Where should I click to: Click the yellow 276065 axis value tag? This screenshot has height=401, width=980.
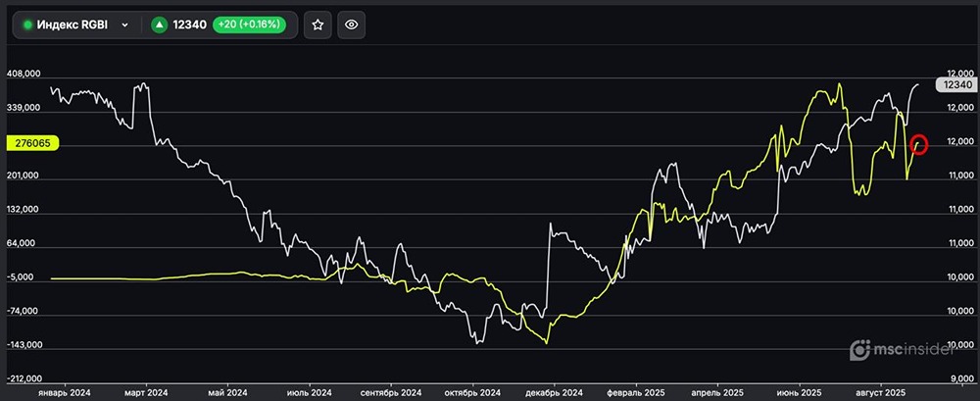(34, 143)
